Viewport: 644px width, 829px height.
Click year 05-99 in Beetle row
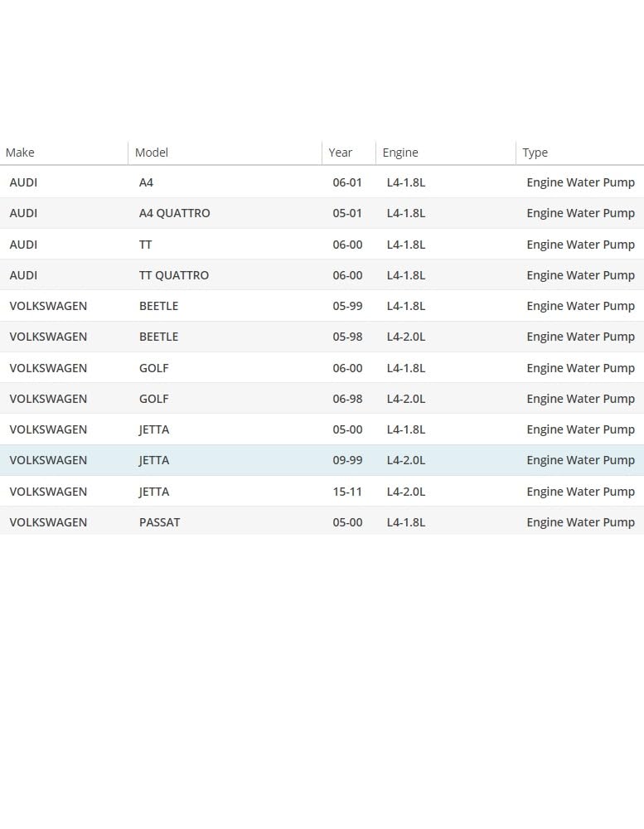point(347,306)
